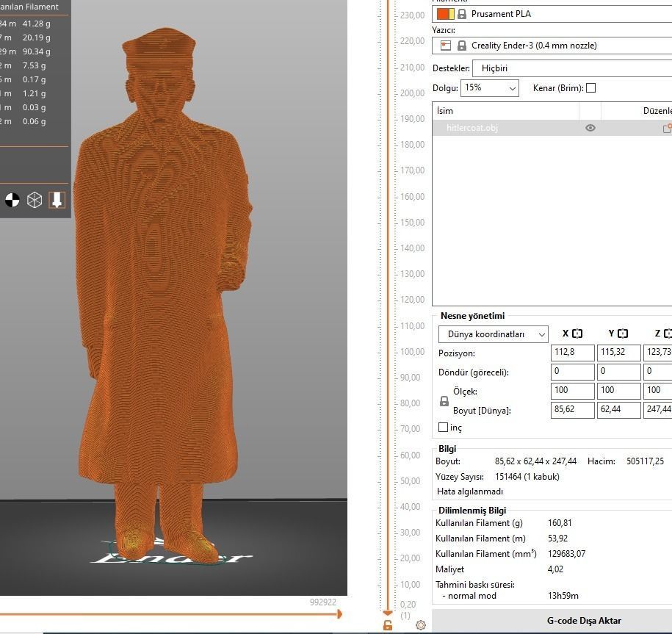Image resolution: width=672 pixels, height=634 pixels.
Task: Expand the Dolgu 15% infill dropdown
Action: [489, 88]
